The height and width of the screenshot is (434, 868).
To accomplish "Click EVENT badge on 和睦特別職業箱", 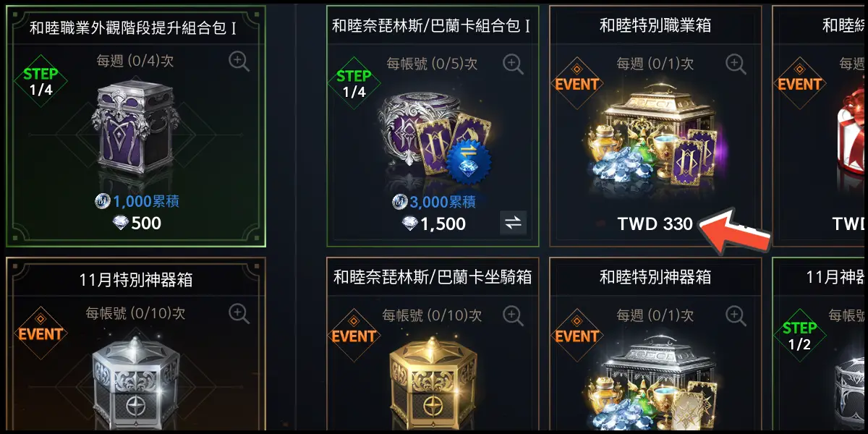I will click(577, 84).
